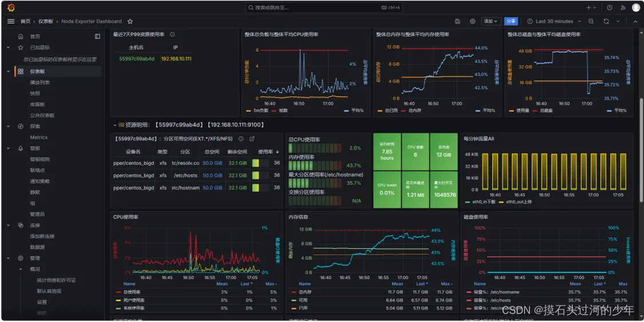Click the Explore compass icon in sidebar
Viewport: 644px width, 322px height.
click(x=21, y=126)
